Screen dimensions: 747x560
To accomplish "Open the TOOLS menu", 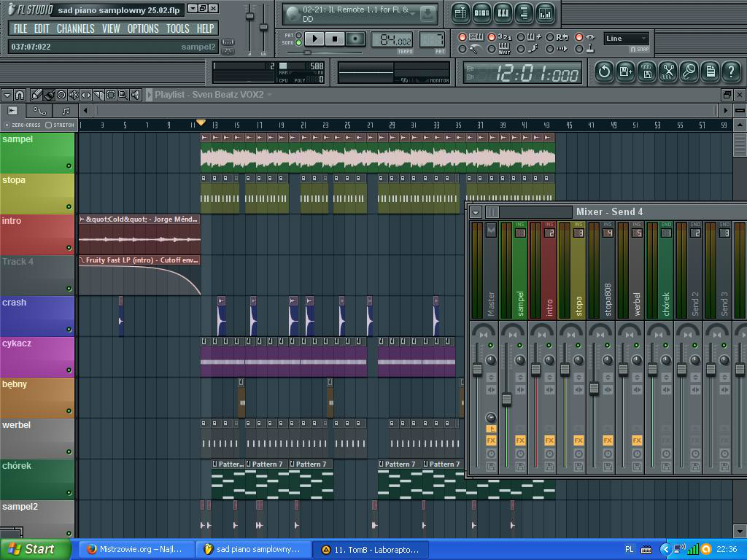I will [x=178, y=28].
